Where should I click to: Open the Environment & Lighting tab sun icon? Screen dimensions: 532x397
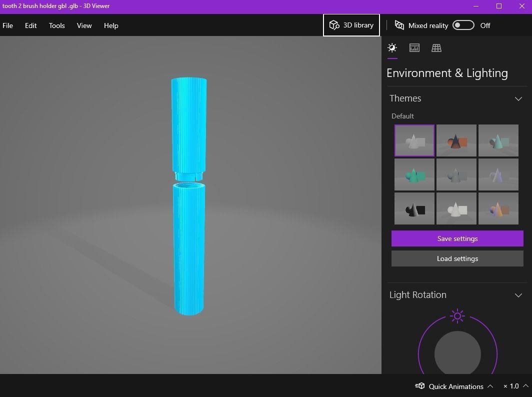[392, 48]
